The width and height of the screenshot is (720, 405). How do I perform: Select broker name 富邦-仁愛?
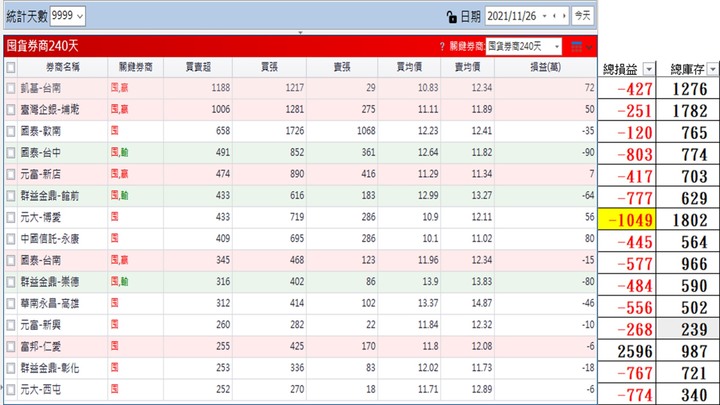click(41, 347)
